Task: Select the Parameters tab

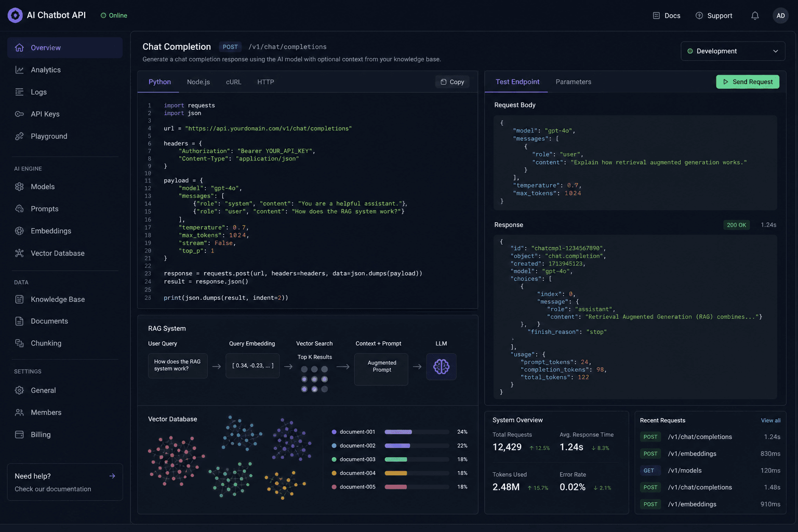Action: click(x=573, y=82)
